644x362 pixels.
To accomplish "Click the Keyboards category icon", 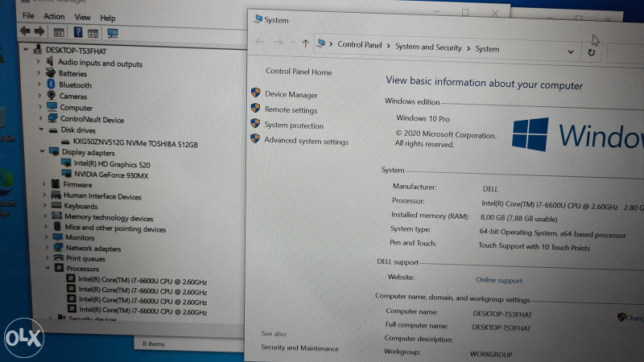I will point(56,205).
